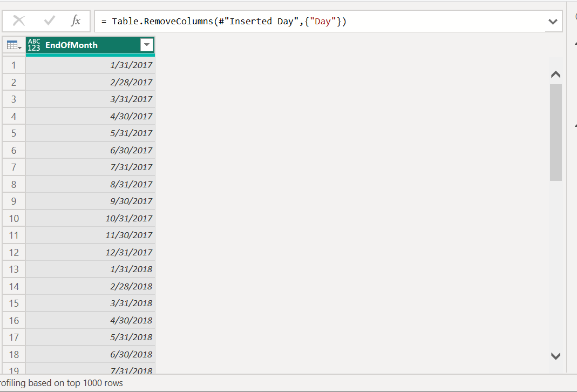Select cell 6/30/2017

(90, 150)
